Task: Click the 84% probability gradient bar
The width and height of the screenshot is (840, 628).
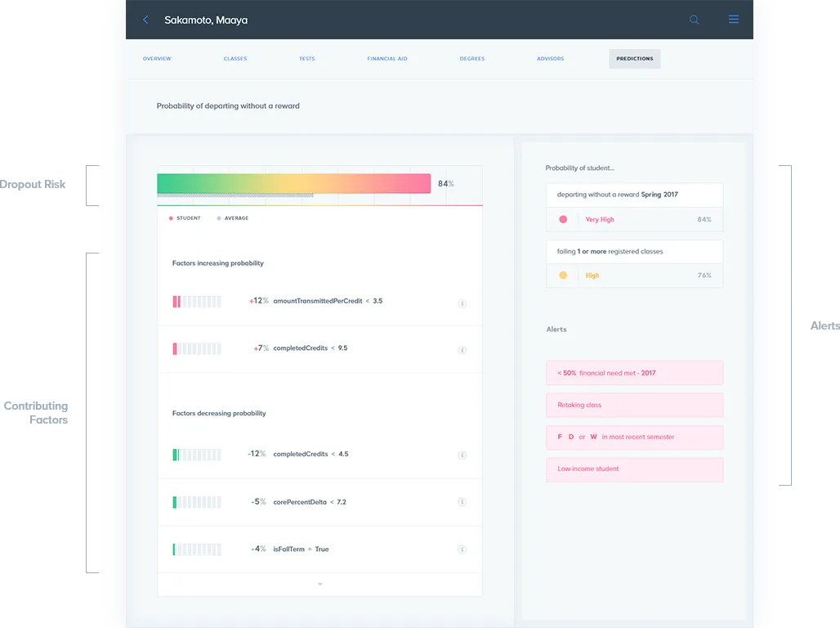Action: pos(294,183)
